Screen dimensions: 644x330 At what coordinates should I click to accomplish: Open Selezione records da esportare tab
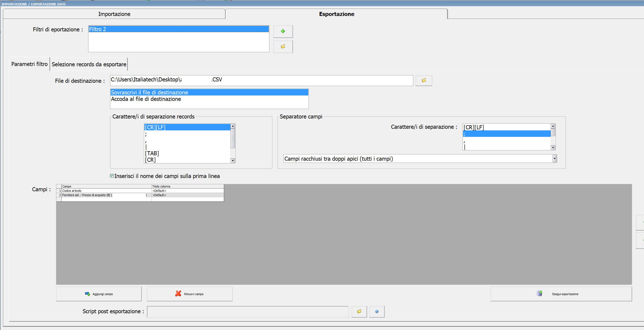(x=89, y=64)
